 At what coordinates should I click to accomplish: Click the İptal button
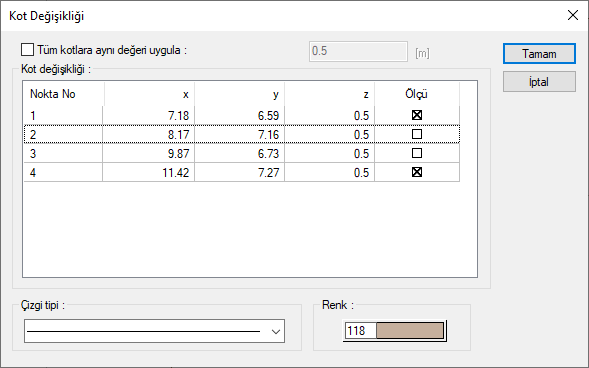point(539,82)
